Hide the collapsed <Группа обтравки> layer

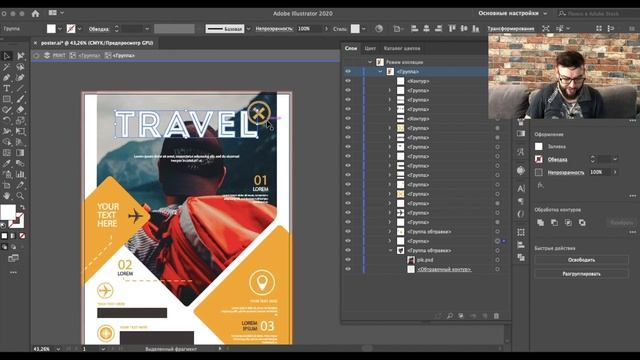(348, 231)
